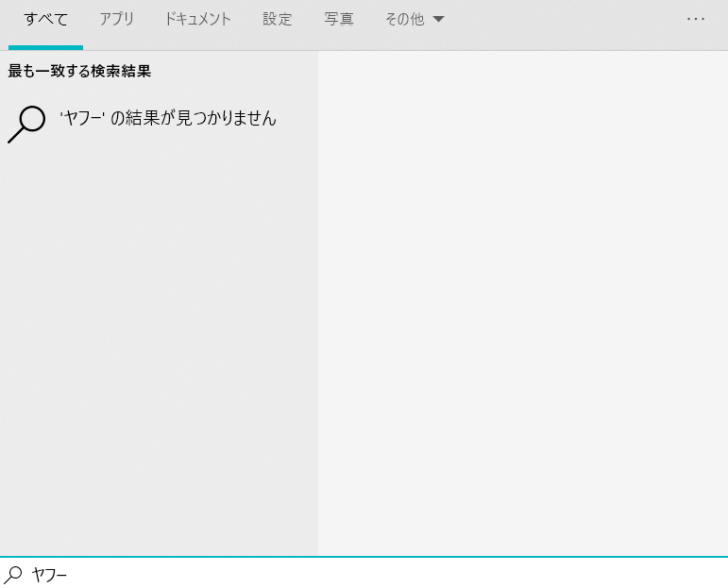728x588 pixels.
Task: Click the search box containing ヤフー
Action: click(364, 575)
